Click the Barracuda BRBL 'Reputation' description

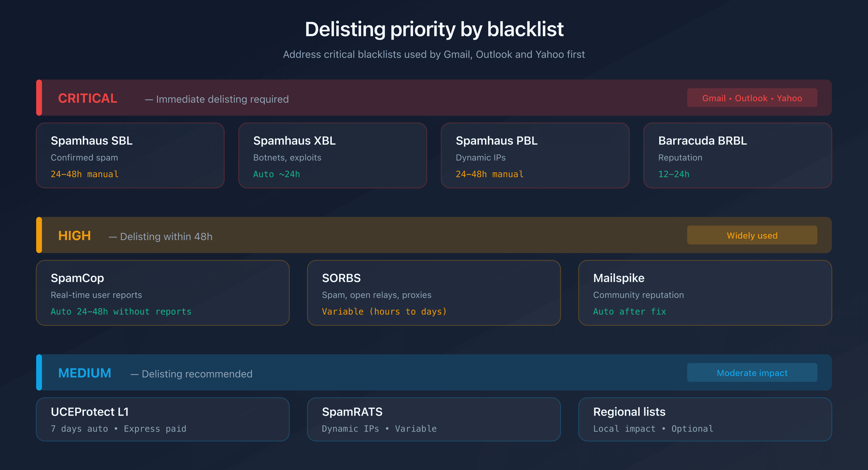coord(680,157)
